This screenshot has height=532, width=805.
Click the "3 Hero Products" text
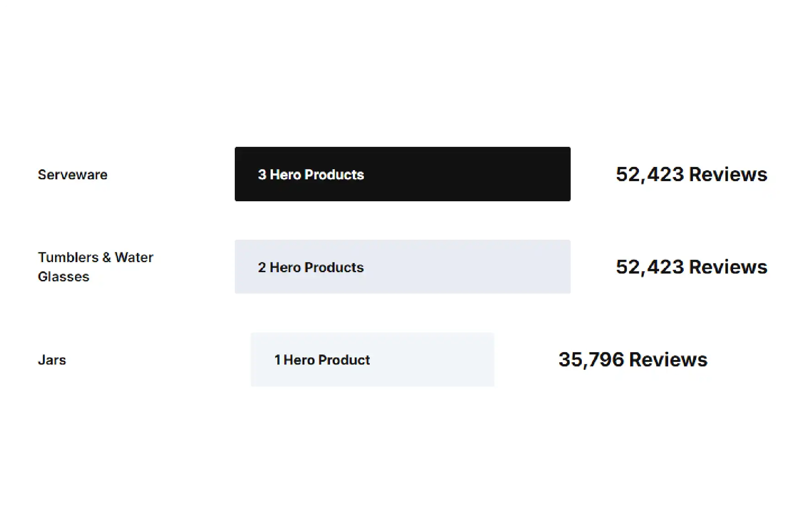click(x=311, y=175)
